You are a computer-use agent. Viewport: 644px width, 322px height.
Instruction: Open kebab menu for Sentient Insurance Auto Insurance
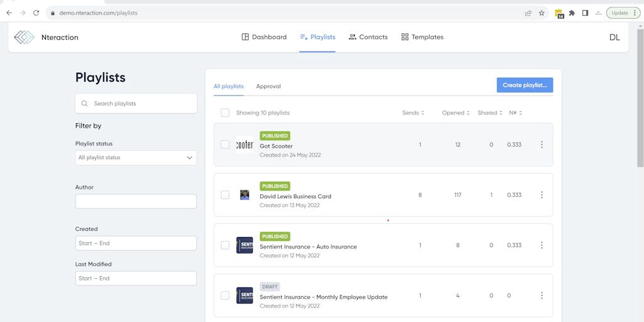tap(541, 245)
